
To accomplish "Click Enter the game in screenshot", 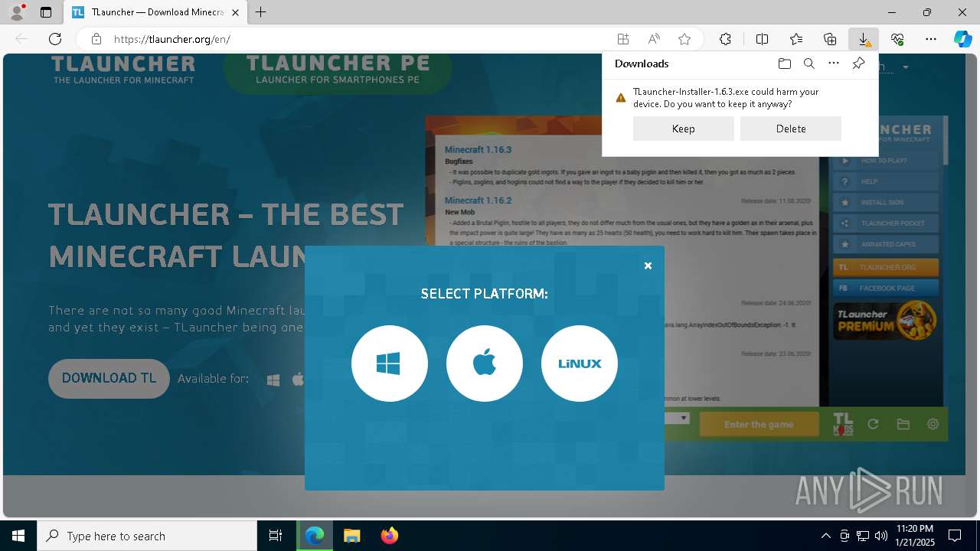I will point(759,425).
